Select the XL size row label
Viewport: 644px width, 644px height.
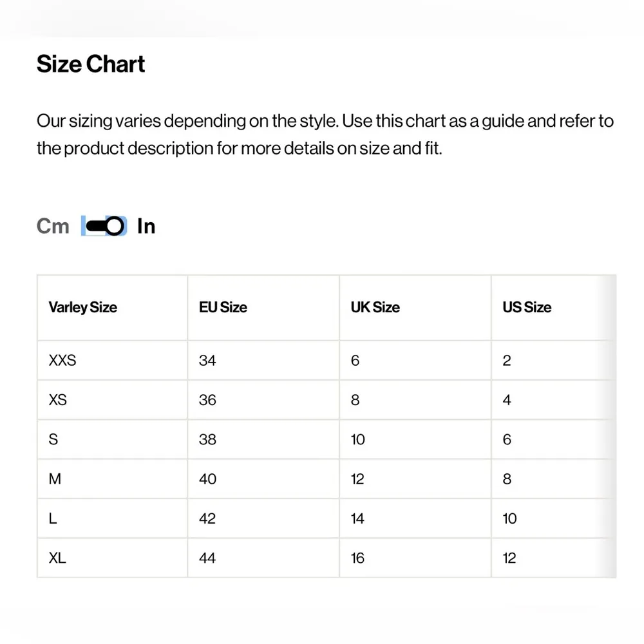point(57,558)
